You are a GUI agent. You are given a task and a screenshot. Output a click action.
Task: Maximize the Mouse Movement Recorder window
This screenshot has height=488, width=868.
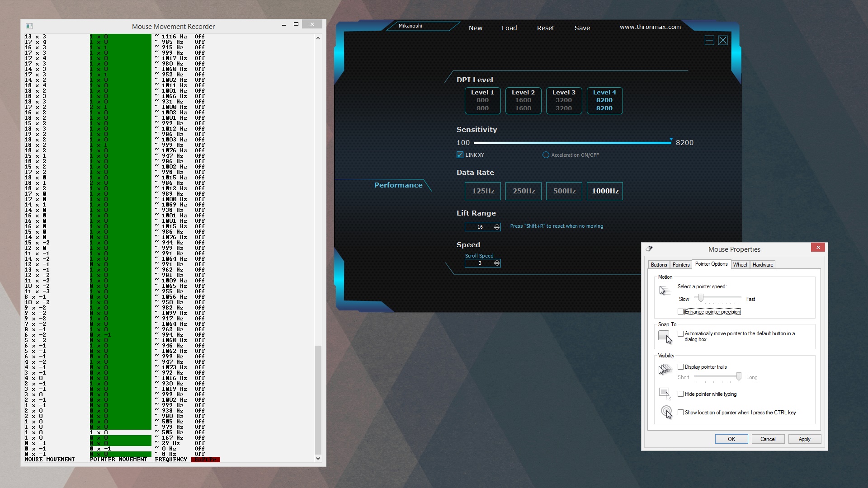[x=296, y=24]
